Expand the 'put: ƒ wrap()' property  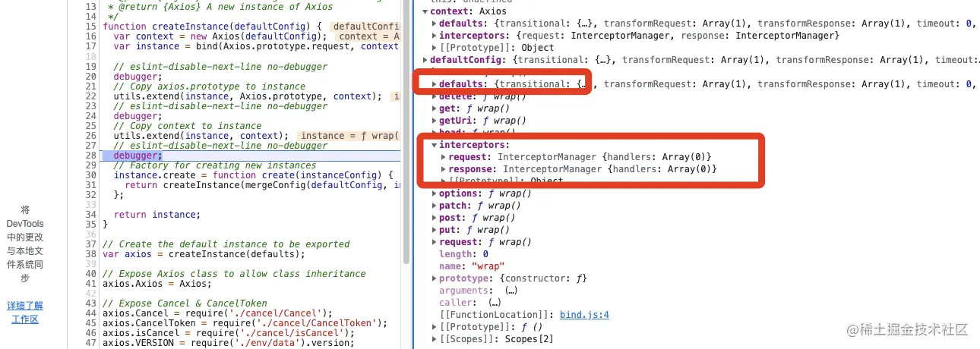tap(435, 230)
